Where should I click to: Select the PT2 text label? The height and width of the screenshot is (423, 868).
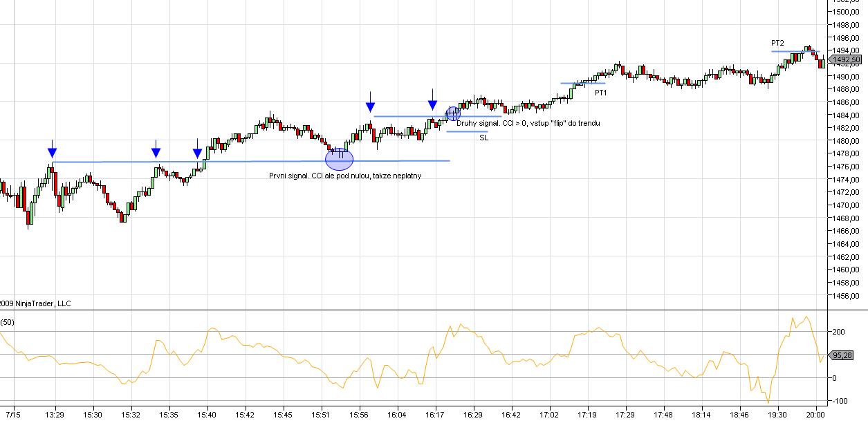pyautogui.click(x=777, y=43)
